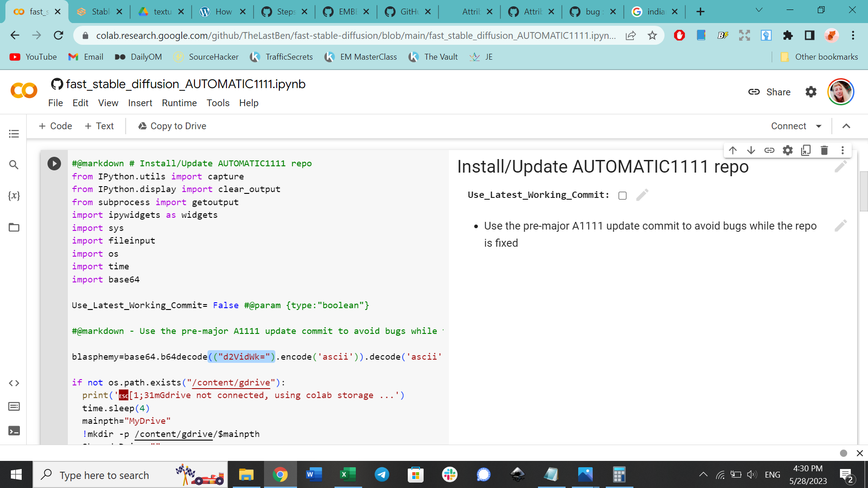This screenshot has width=868, height=488.
Task: Open the notebook search panel
Action: pyautogui.click(x=14, y=164)
